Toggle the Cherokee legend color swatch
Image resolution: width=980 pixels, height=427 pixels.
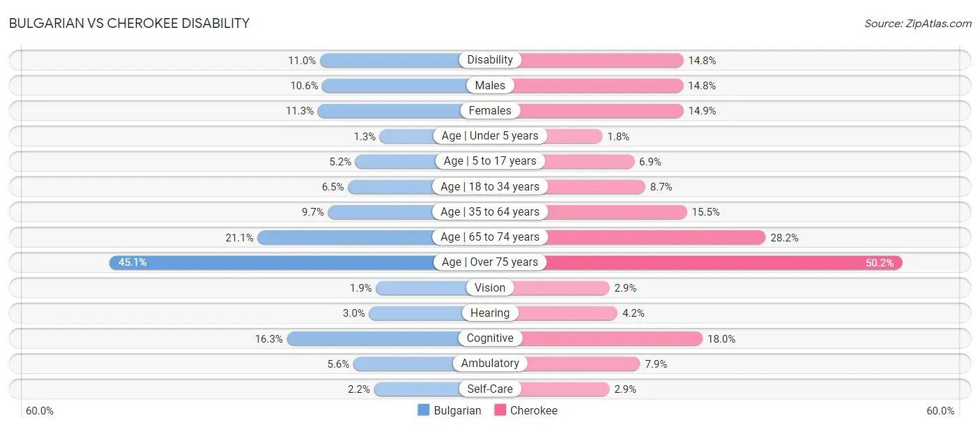500,410
